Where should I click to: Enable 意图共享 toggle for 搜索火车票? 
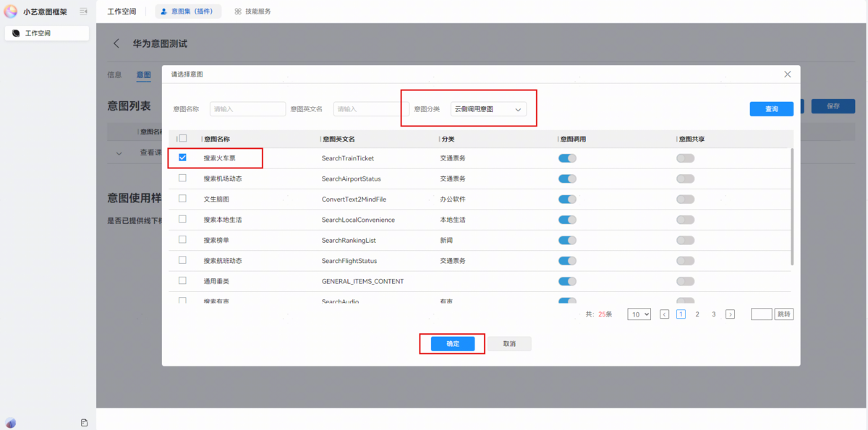coord(684,158)
